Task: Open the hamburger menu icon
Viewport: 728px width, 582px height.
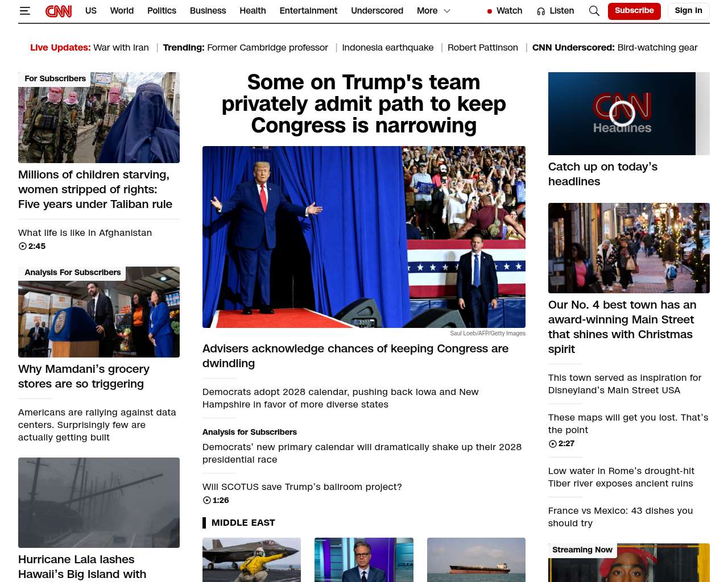Action: pos(24,11)
